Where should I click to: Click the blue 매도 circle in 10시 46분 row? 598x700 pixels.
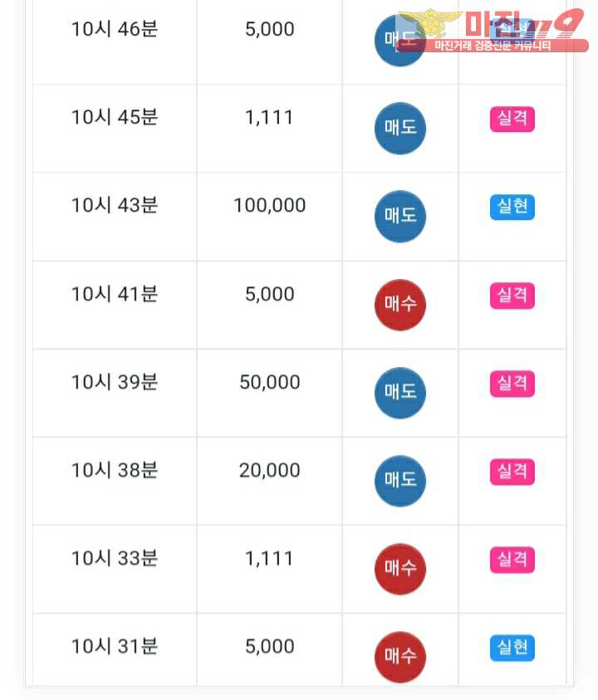399,41
